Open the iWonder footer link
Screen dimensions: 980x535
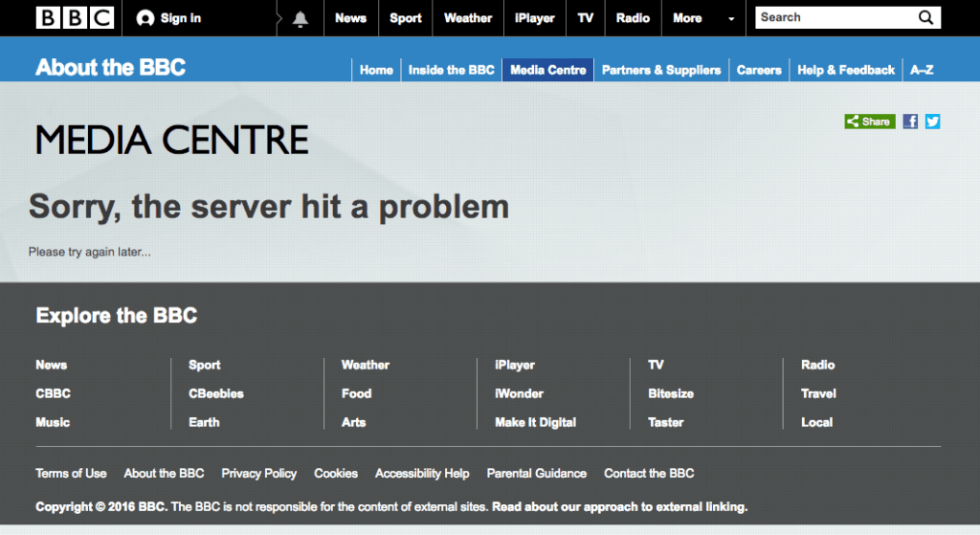pyautogui.click(x=519, y=393)
